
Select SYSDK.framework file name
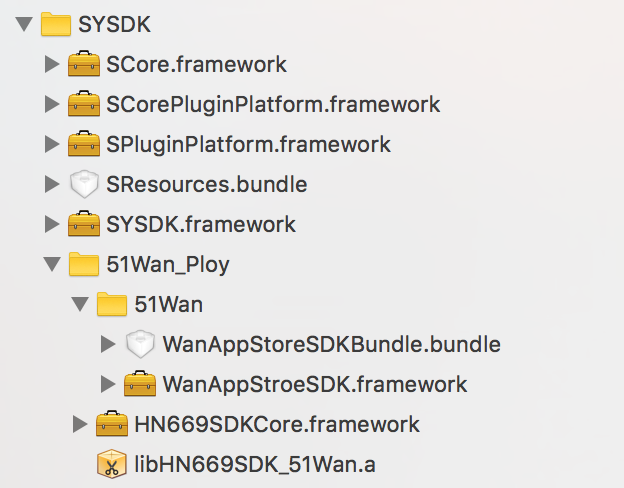coord(201,224)
